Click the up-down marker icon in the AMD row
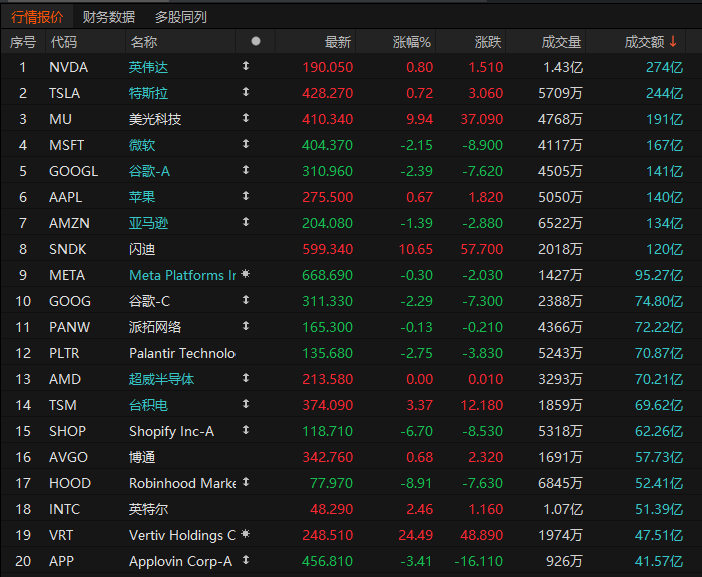The width and height of the screenshot is (702, 577). tap(246, 378)
